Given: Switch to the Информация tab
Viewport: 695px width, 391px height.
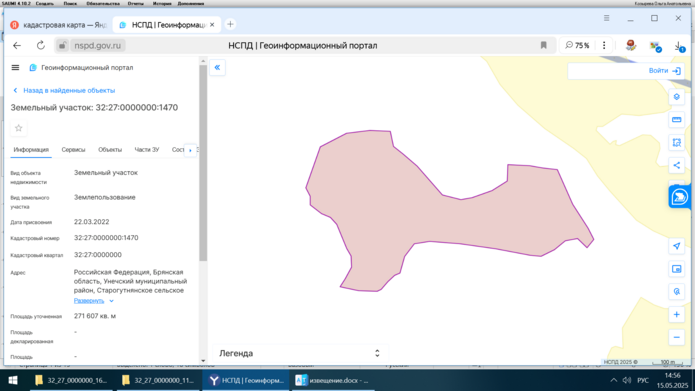Looking at the screenshot, I should click(x=31, y=150).
